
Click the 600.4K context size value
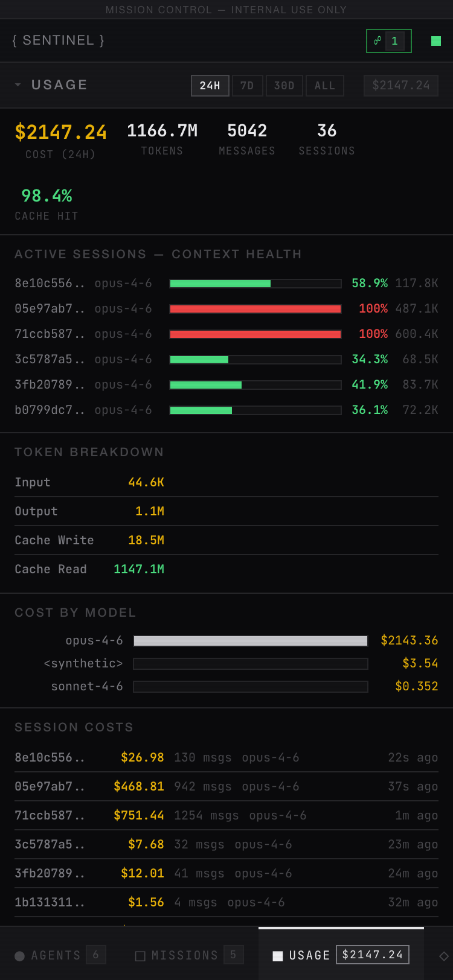tap(417, 334)
